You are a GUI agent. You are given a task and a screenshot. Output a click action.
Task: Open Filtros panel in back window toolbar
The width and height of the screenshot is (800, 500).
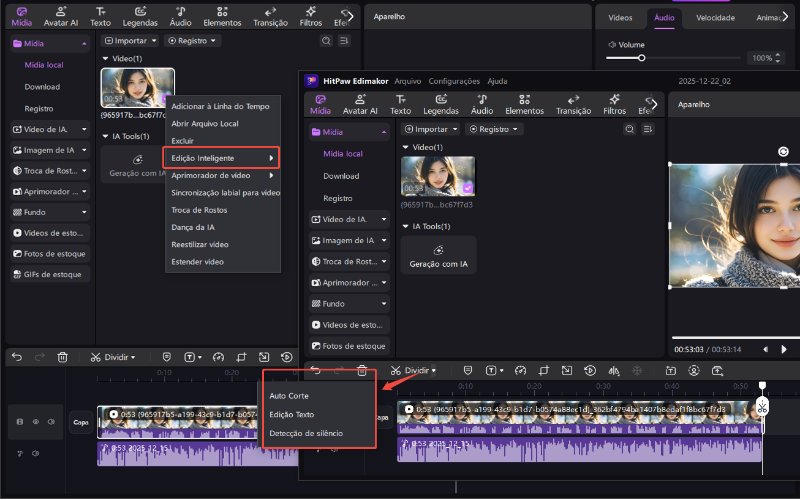311,17
